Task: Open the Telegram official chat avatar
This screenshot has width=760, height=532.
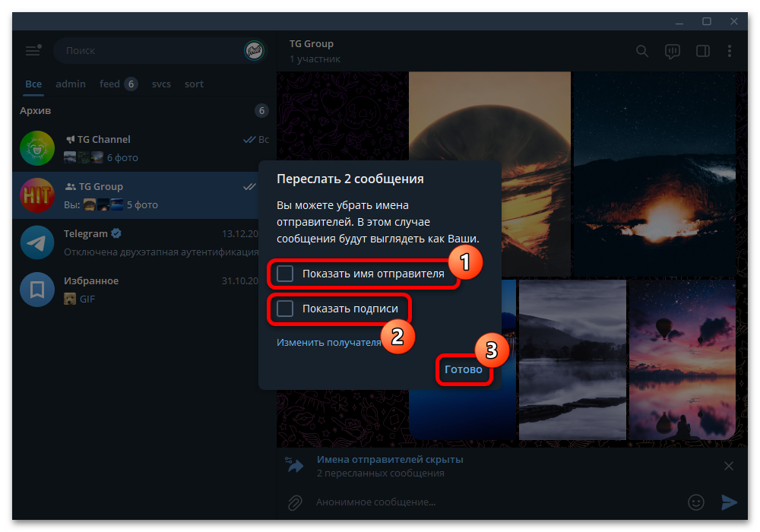Action: 37,242
